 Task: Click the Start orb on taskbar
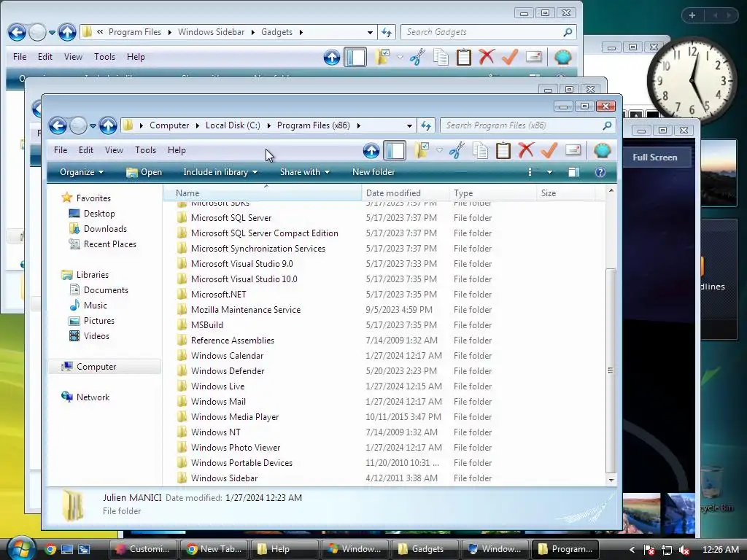click(x=20, y=549)
